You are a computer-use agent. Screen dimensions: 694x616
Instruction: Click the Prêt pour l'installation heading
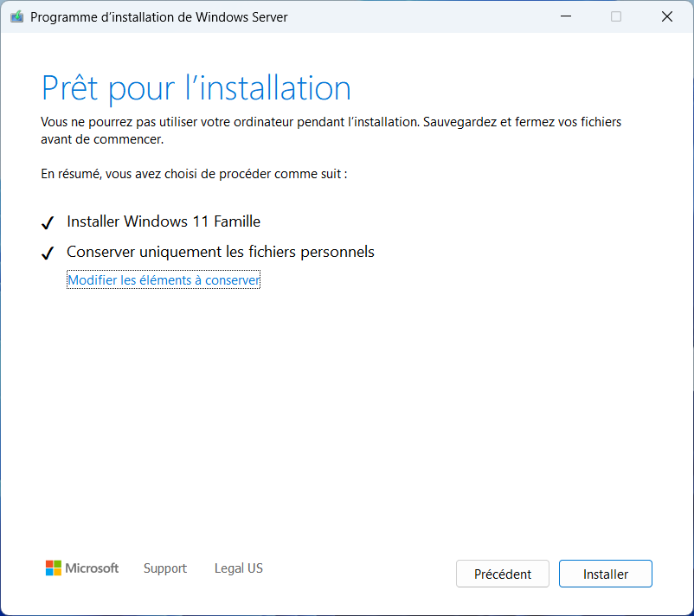tap(196, 88)
